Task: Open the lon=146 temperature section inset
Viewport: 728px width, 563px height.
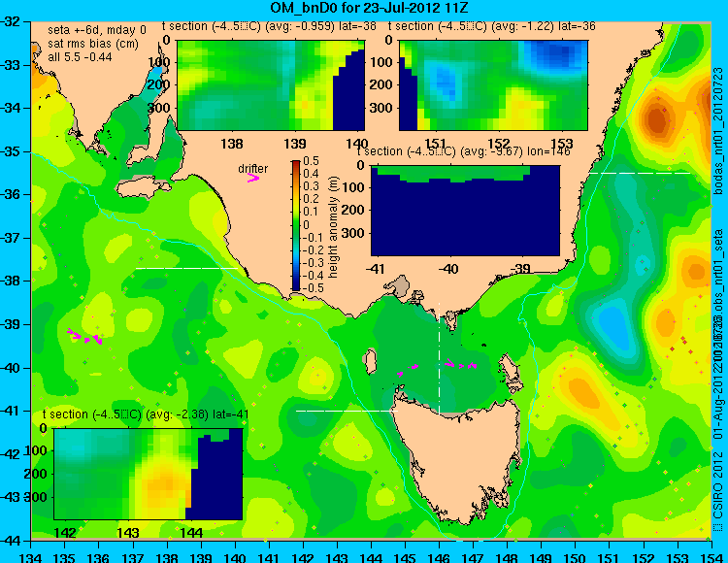Action: click(465, 211)
